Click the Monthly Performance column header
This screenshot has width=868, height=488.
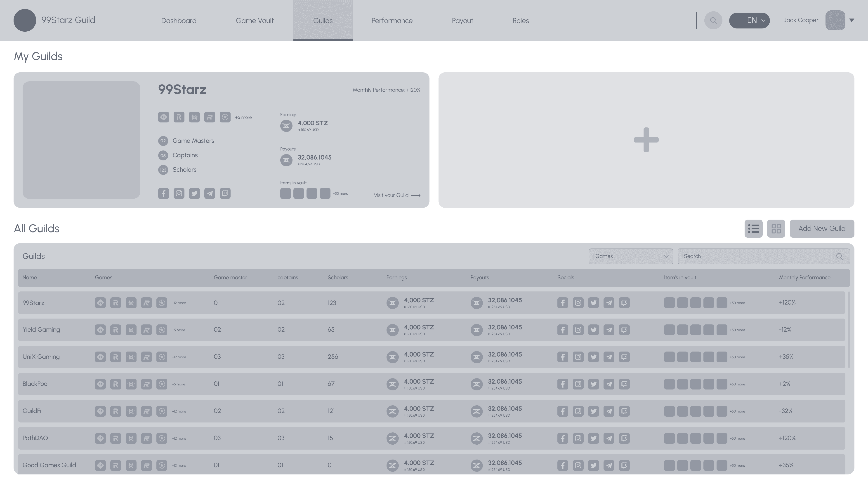[805, 278]
